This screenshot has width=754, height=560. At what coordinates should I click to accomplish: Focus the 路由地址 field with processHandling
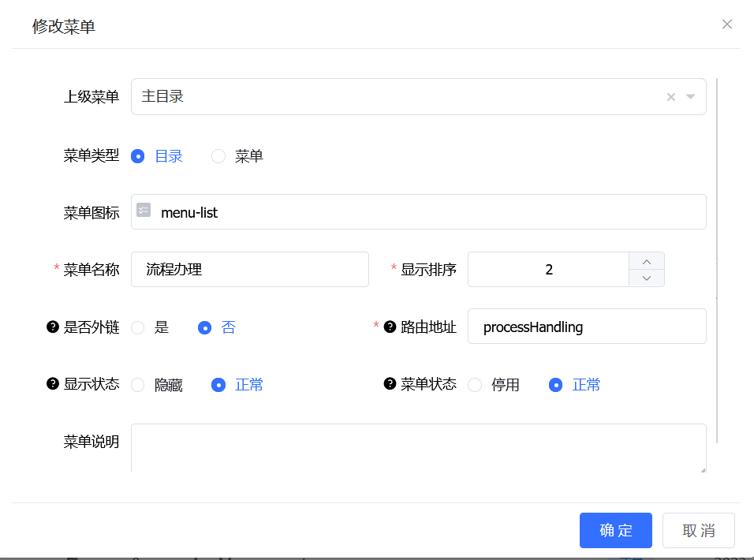coord(587,327)
